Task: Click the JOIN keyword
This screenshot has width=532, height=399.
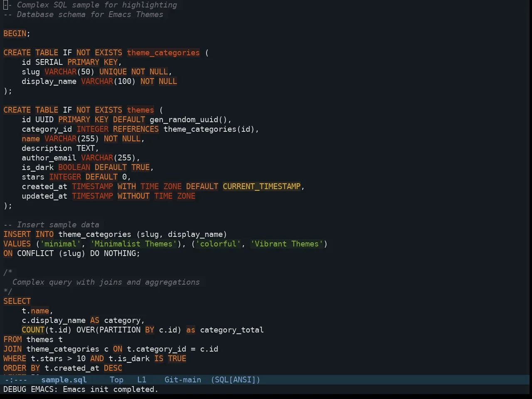Action: click(x=12, y=349)
